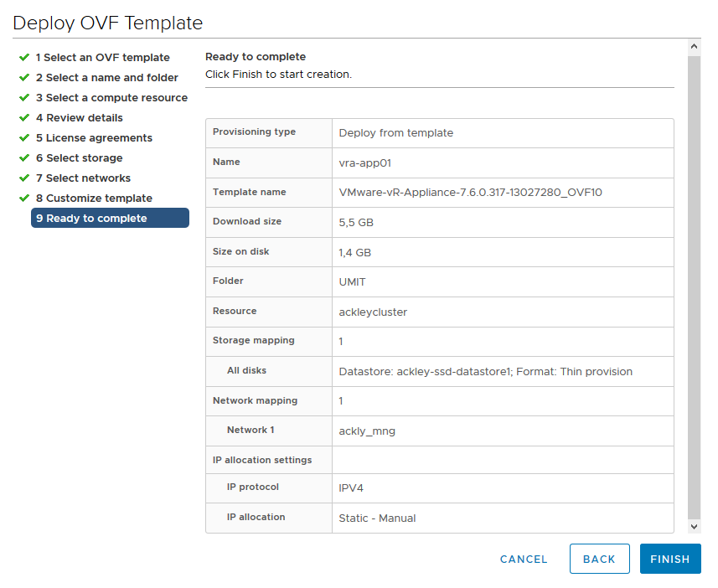Click the Template name value in the summary table

pyautogui.click(x=470, y=193)
